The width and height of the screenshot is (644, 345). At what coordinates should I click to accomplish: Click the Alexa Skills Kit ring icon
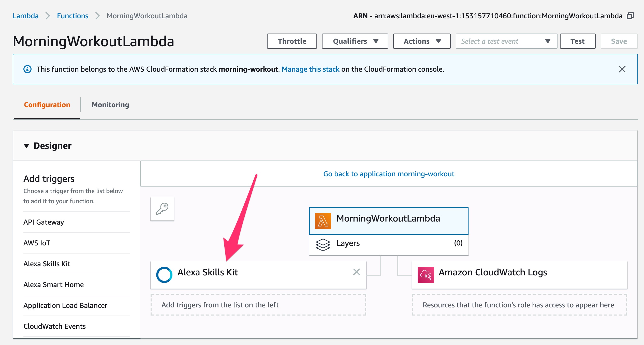click(x=164, y=275)
